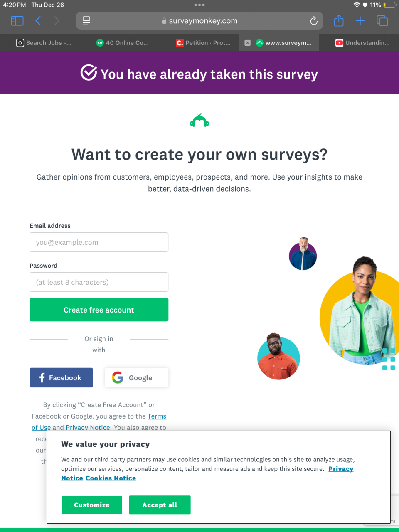The height and width of the screenshot is (532, 399).
Task: Focus the Email address field
Action: point(99,242)
